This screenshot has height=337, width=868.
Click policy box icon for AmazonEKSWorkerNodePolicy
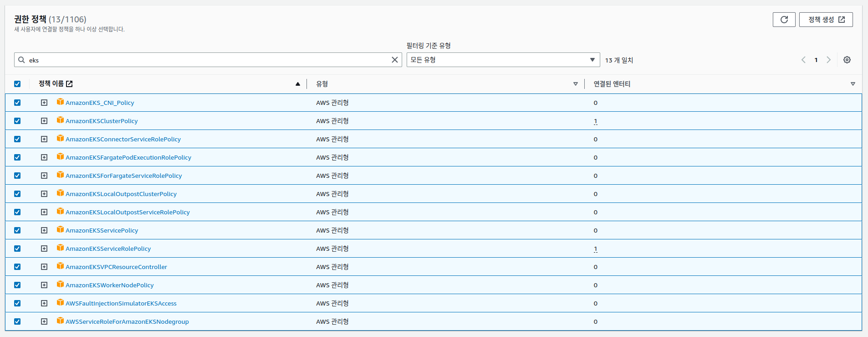click(x=60, y=284)
